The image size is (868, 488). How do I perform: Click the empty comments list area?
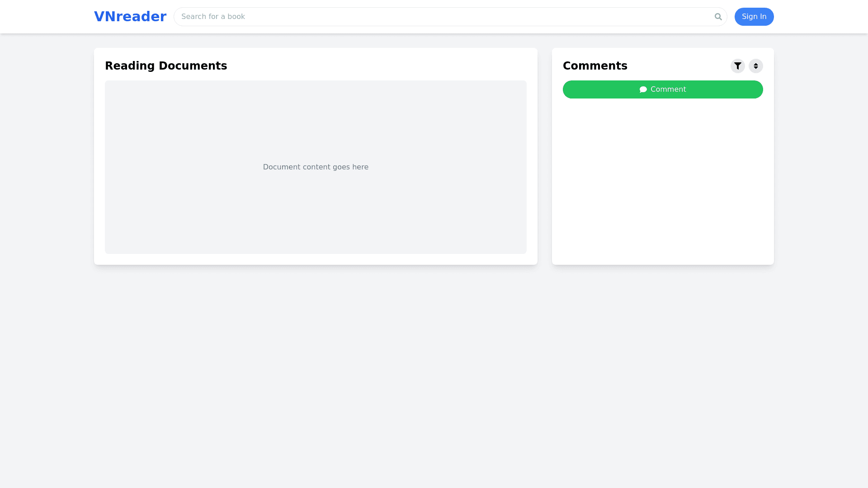(662, 181)
